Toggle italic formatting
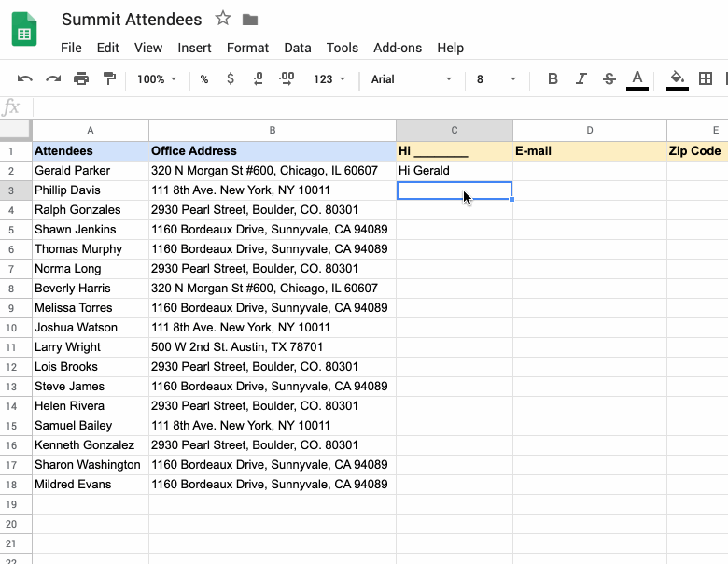 (581, 79)
